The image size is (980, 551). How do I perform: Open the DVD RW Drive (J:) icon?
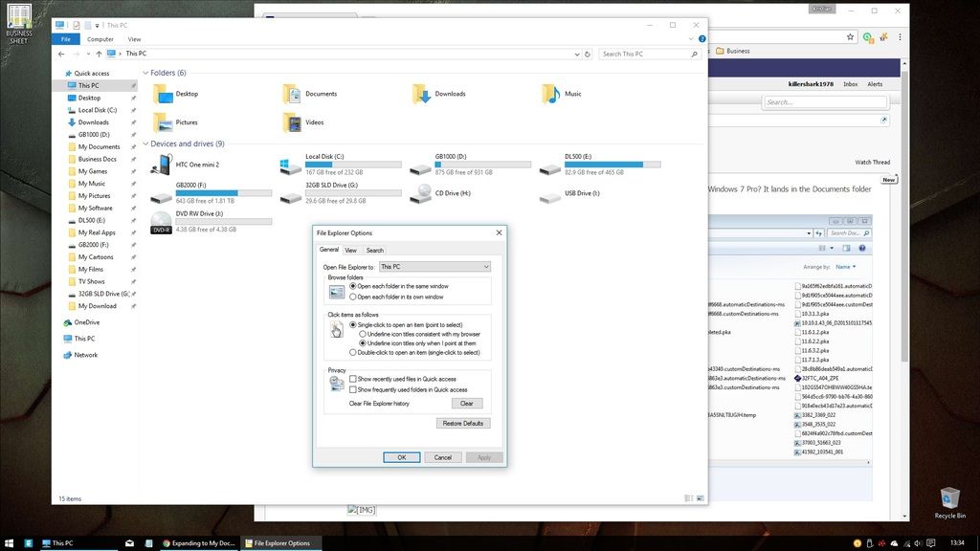point(161,222)
